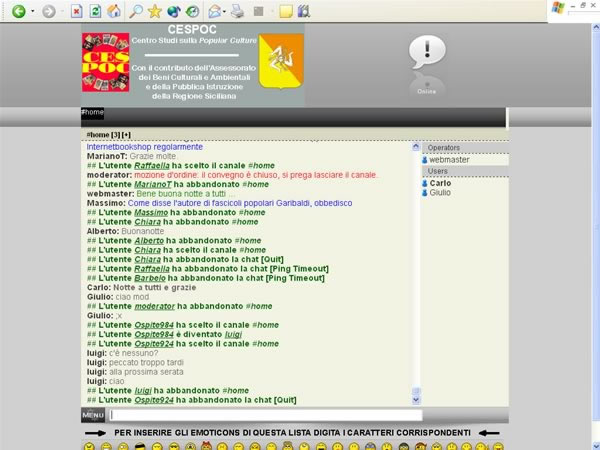Open Search with the magnifying glass icon
Image resolution: width=600 pixels, height=450 pixels.
(135, 11)
